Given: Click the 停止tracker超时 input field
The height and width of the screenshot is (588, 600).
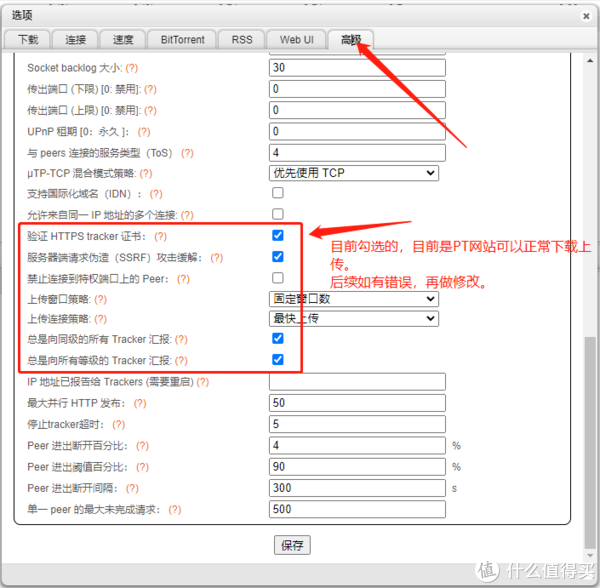Looking at the screenshot, I should pos(357,424).
